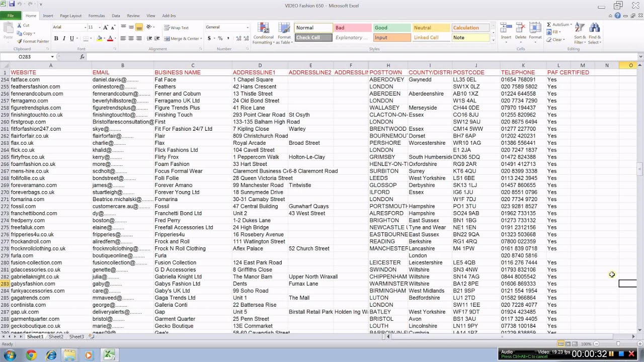This screenshot has width=644, height=362.
Task: Apply the Good cell style
Action: pyautogui.click(x=391, y=28)
